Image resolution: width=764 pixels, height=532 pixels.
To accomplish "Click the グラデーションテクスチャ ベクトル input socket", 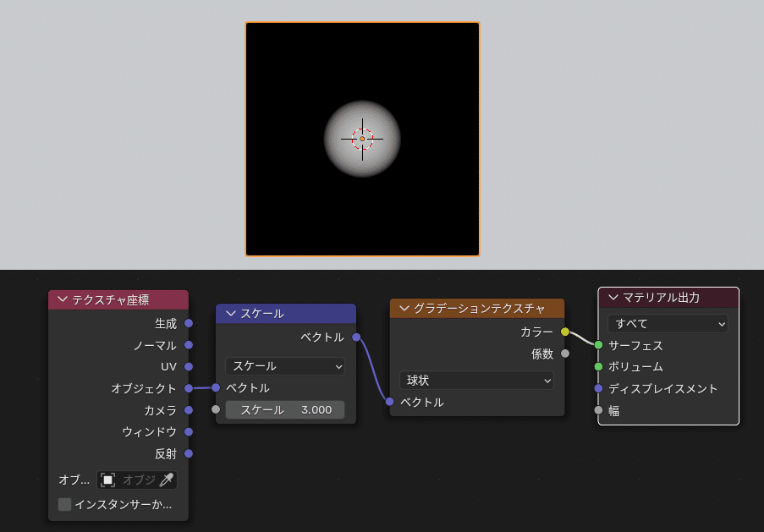I will pos(390,402).
